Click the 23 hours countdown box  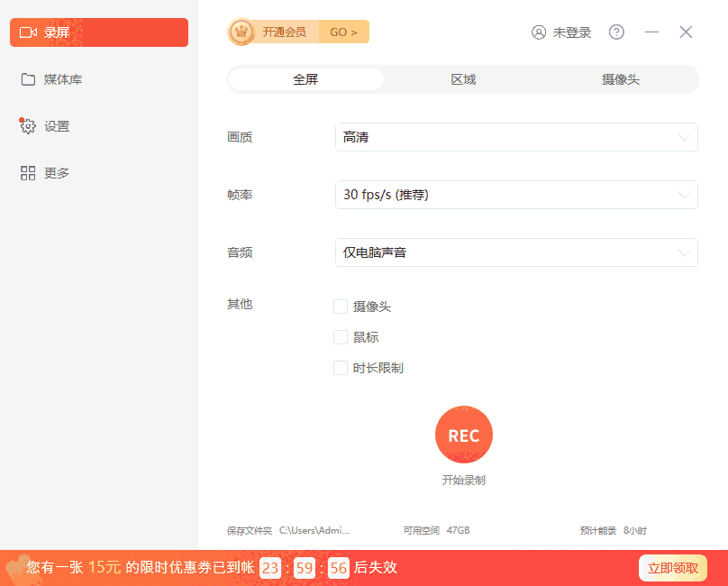click(269, 568)
